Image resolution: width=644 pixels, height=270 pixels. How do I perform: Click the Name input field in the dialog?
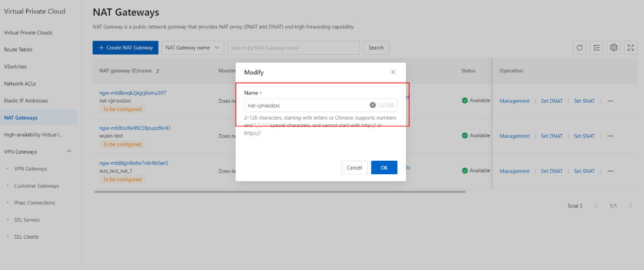(306, 105)
